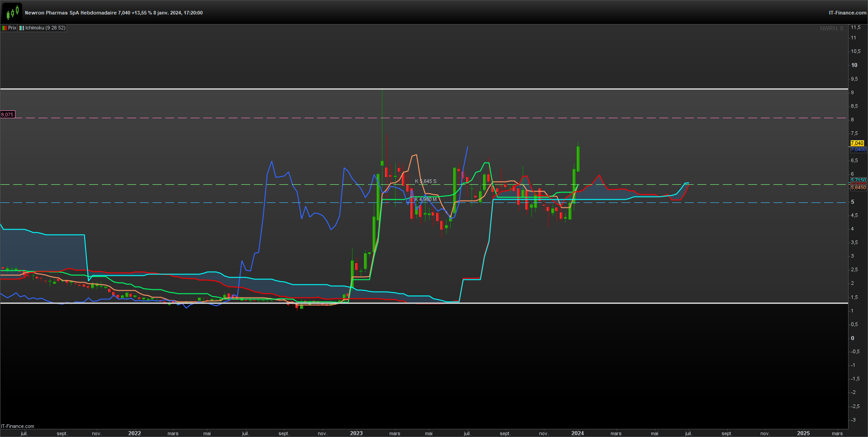
Task: Click the K 4,980 M level label
Action: point(426,199)
